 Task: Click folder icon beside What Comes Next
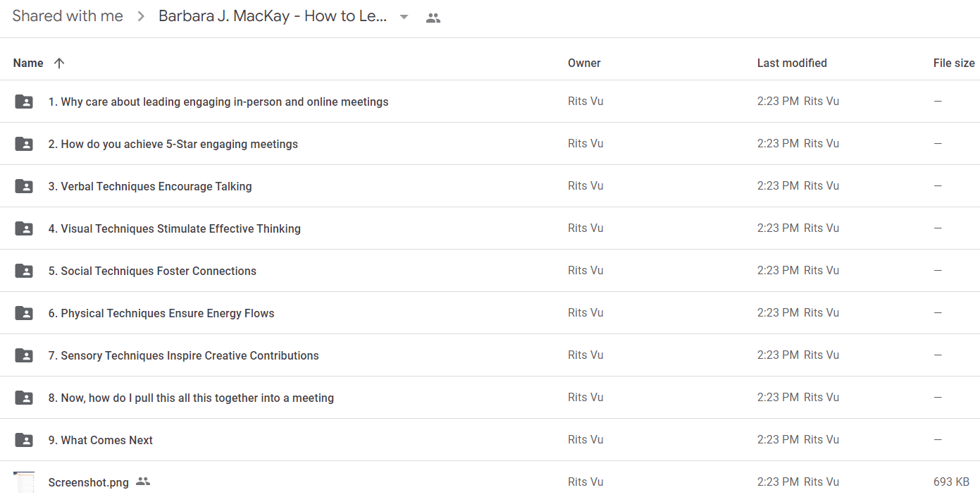coord(24,440)
